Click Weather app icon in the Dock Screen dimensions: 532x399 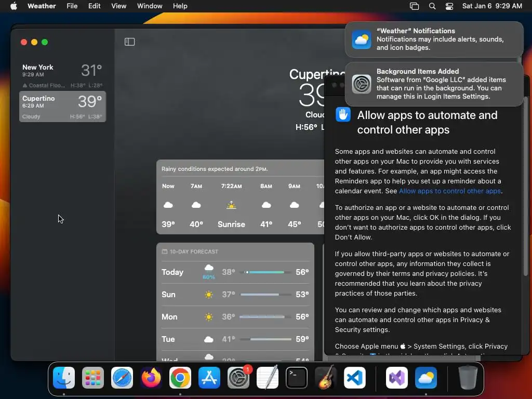(426, 378)
